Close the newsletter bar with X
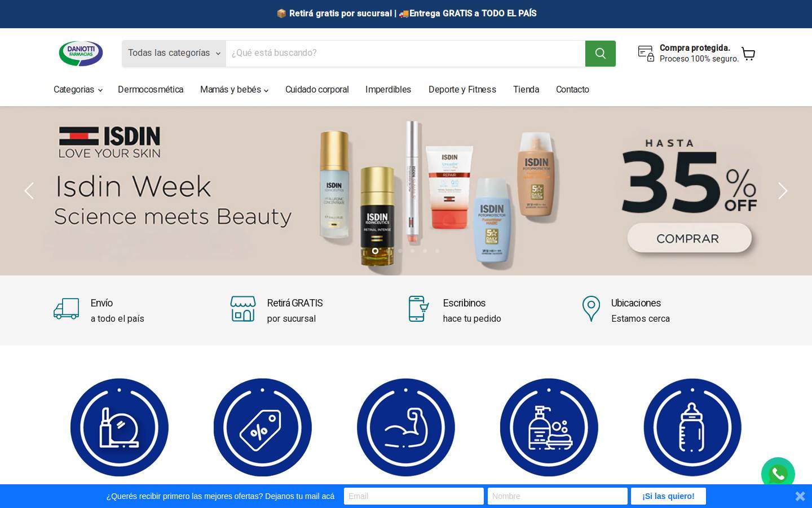The width and height of the screenshot is (812, 508). pos(800,496)
